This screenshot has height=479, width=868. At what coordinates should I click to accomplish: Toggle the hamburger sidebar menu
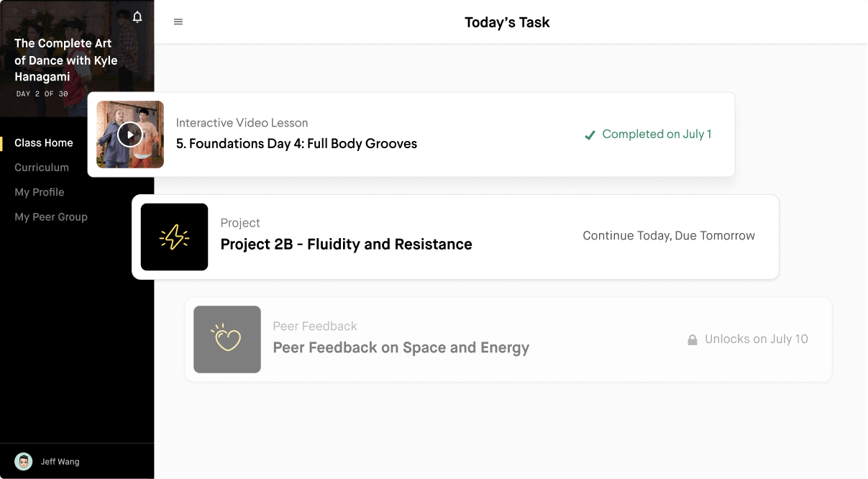178,22
